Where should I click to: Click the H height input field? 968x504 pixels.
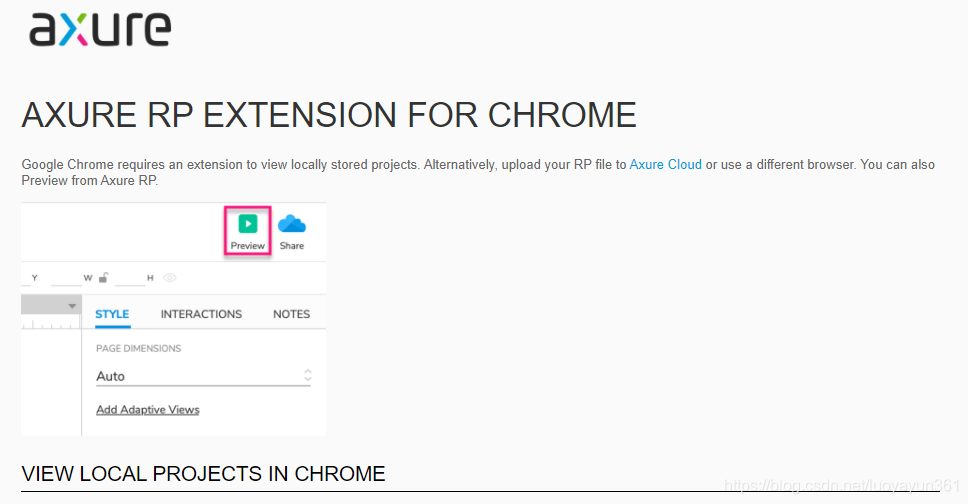(x=130, y=279)
